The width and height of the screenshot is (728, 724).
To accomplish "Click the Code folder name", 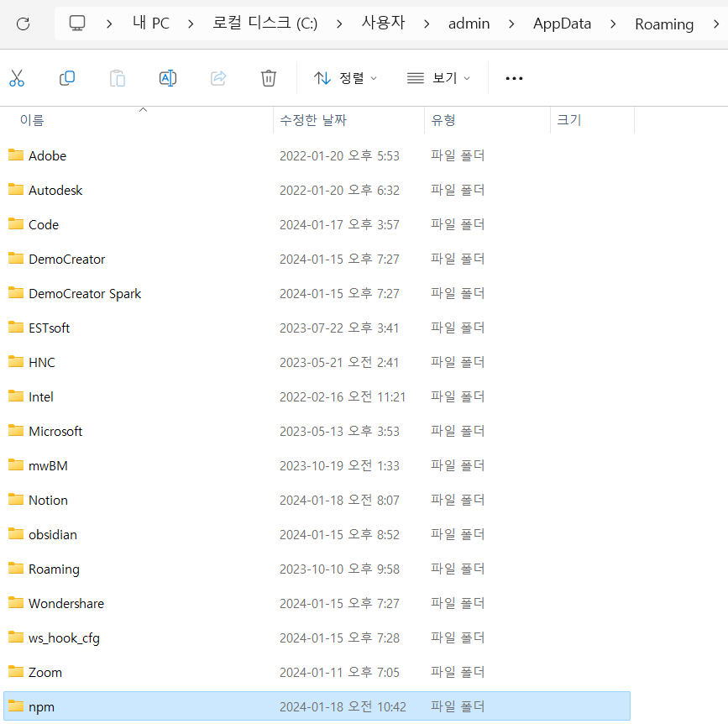I will tap(44, 225).
